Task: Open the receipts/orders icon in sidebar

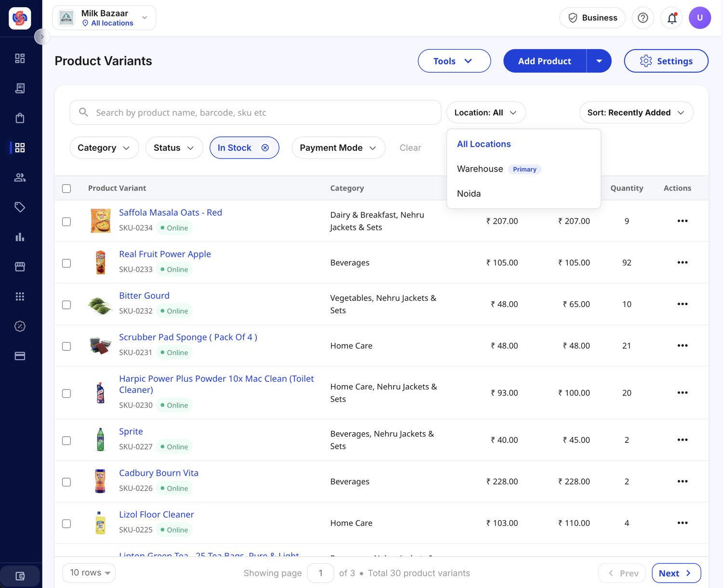Action: [20, 88]
